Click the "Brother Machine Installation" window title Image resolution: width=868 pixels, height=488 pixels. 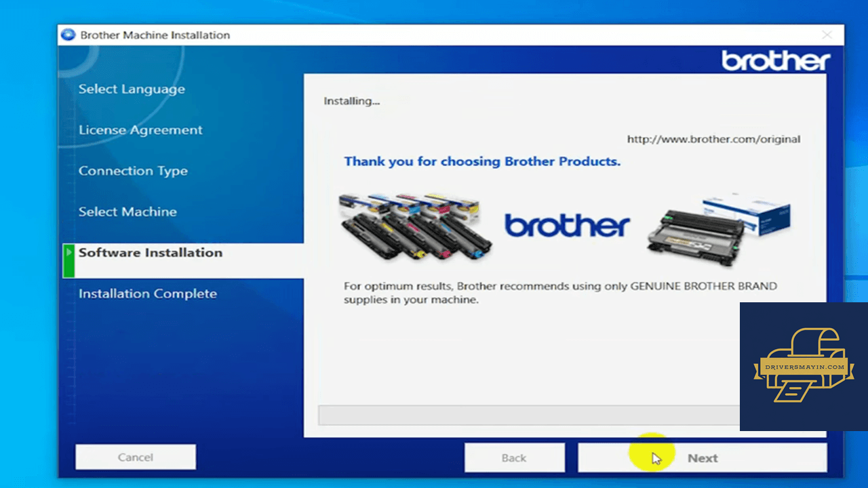(x=155, y=35)
